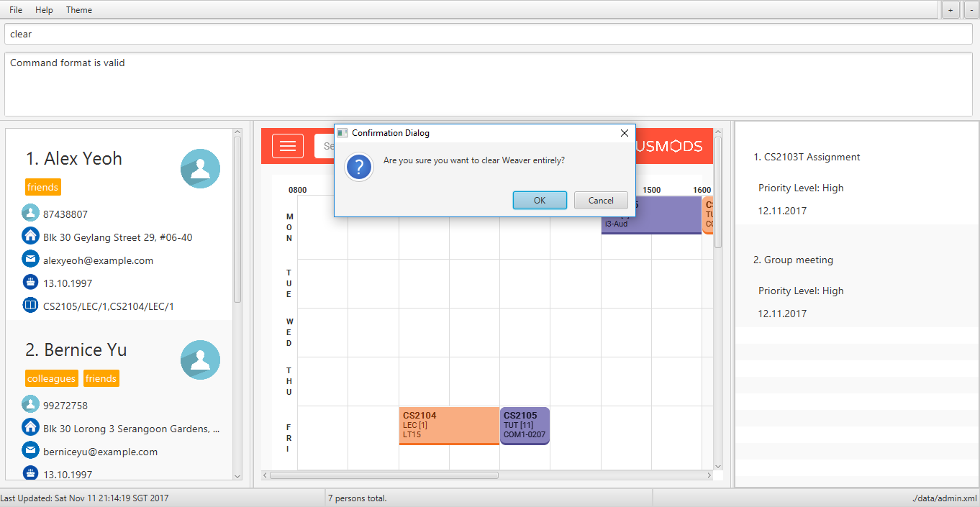Open the Help menu

[44, 10]
